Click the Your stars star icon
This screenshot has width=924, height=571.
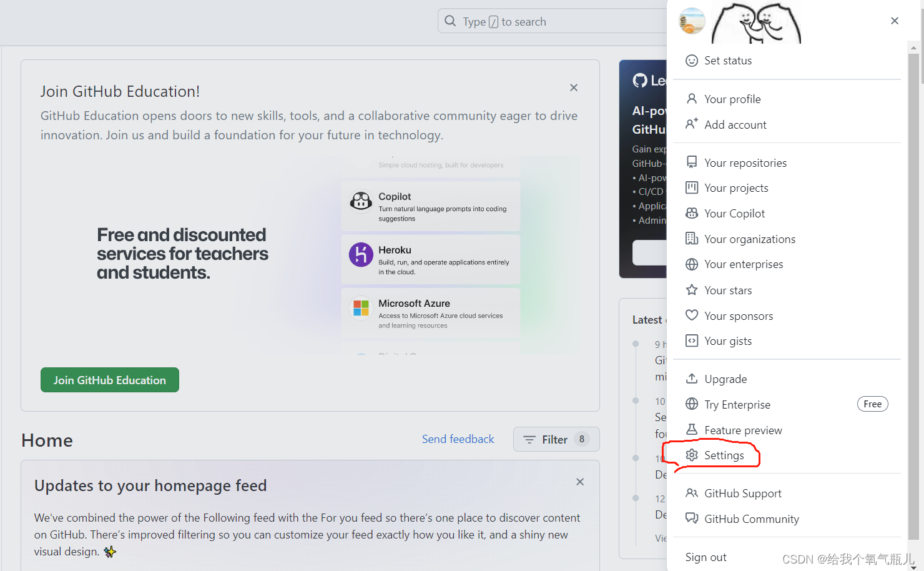click(x=691, y=289)
